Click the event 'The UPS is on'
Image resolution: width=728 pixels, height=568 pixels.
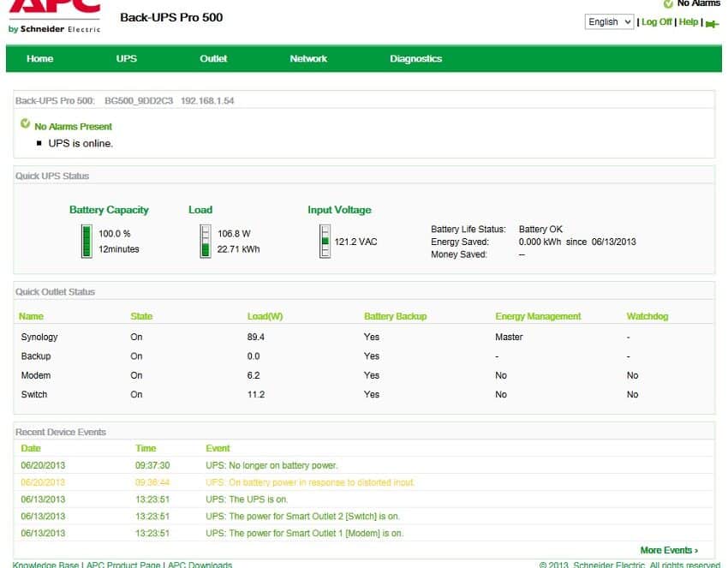point(247,499)
